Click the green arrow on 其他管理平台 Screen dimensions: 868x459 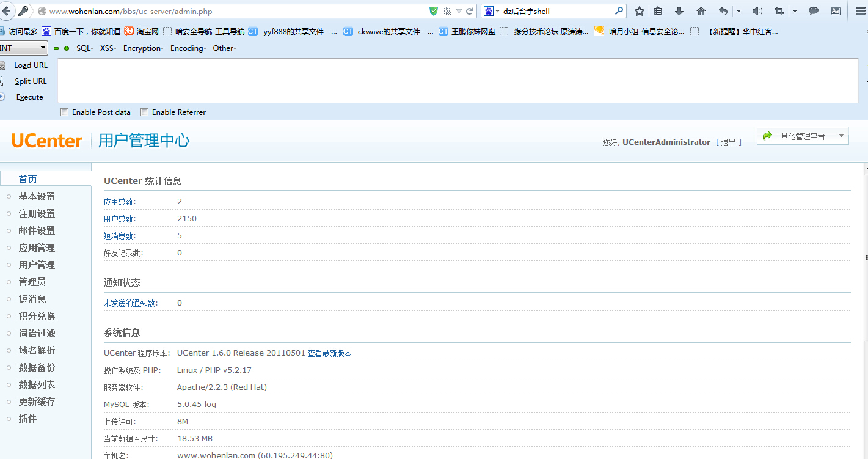click(x=768, y=136)
